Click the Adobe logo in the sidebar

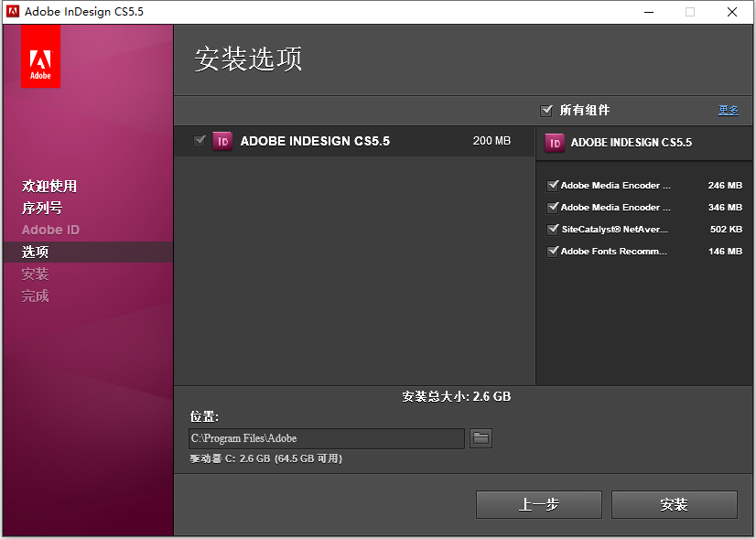click(x=40, y=57)
